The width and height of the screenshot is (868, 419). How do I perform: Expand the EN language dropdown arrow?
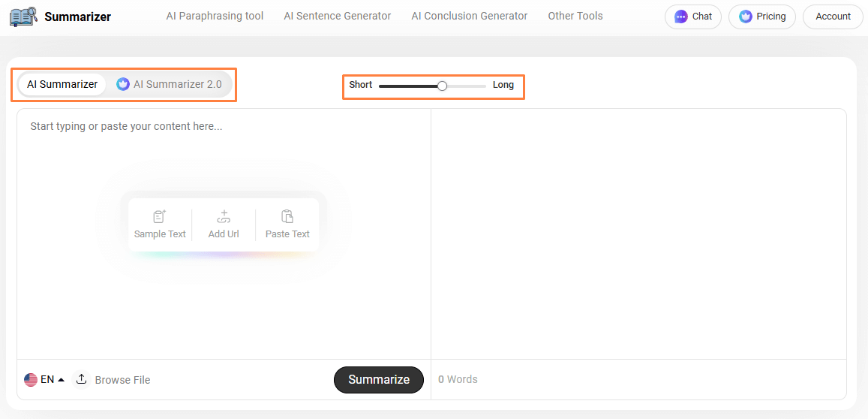[61, 380]
